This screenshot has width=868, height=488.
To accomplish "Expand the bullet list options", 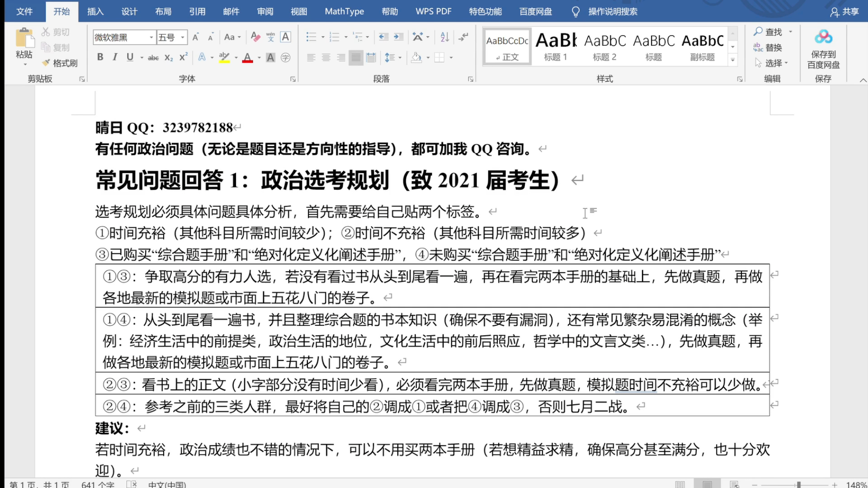I will click(323, 37).
